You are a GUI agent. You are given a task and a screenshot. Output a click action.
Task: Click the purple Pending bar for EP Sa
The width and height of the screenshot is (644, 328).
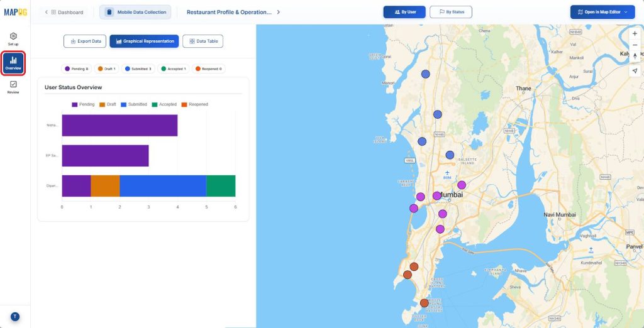pyautogui.click(x=105, y=156)
